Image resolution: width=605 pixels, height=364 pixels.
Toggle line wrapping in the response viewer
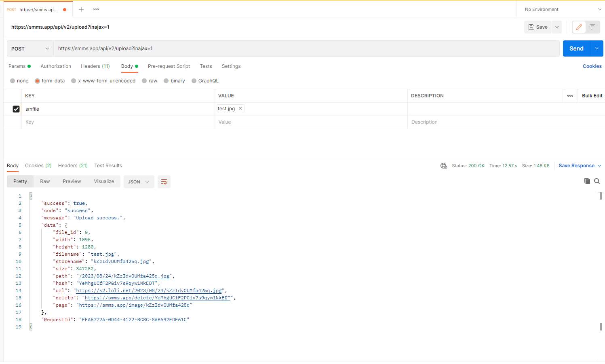coord(164,182)
